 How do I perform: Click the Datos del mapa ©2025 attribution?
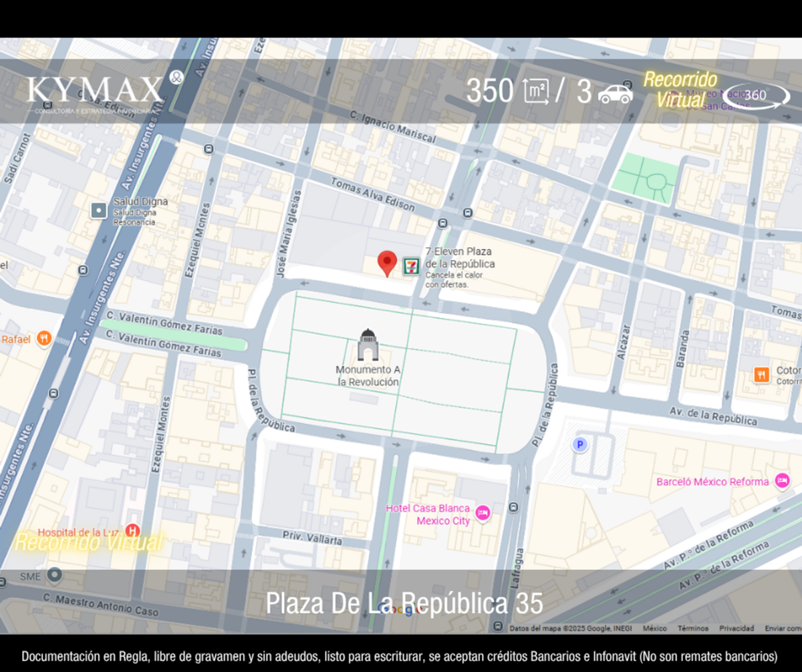click(x=570, y=629)
